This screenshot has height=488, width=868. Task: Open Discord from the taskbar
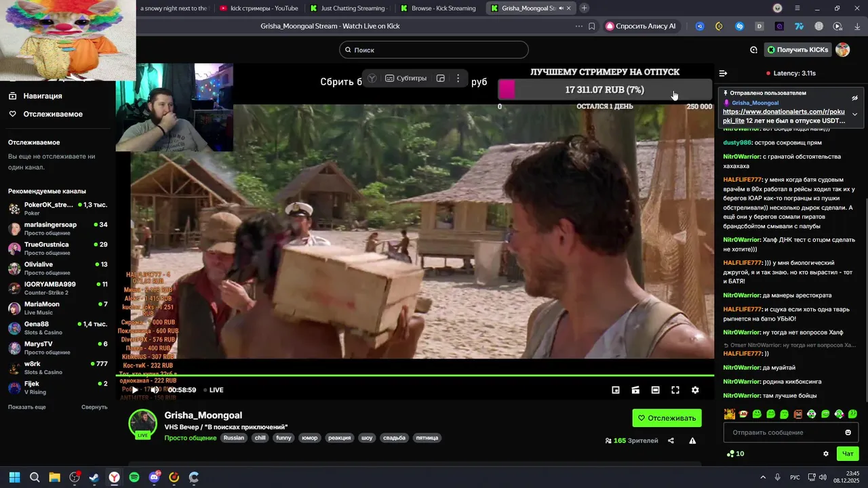[x=154, y=477]
